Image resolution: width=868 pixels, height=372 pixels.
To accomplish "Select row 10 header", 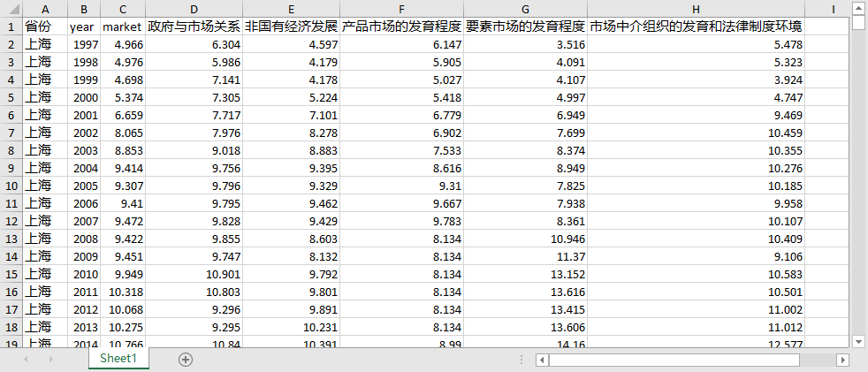I will point(11,186).
